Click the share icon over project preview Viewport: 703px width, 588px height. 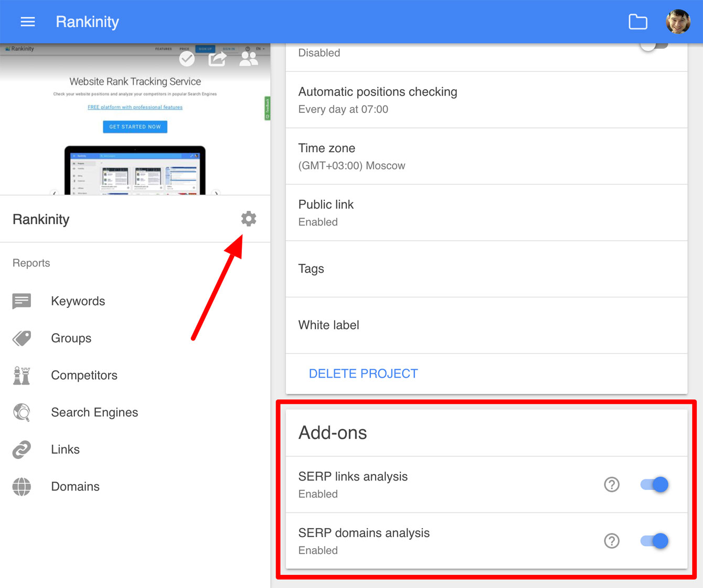(217, 59)
